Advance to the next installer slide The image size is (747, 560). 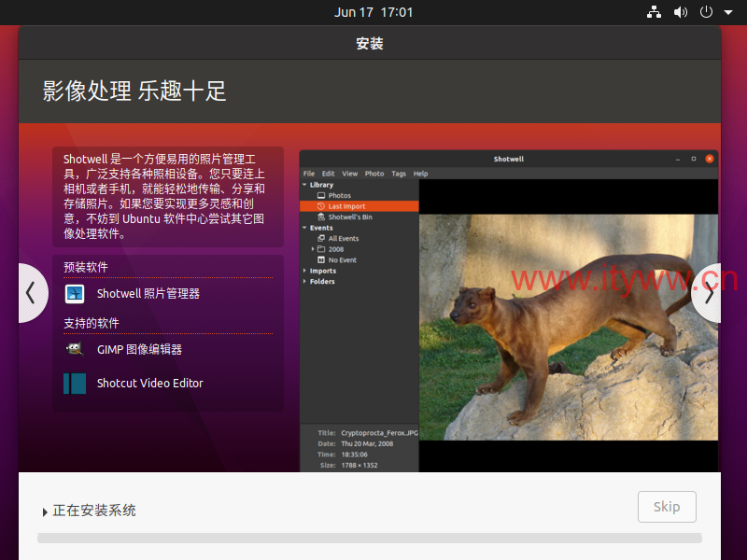pyautogui.click(x=708, y=293)
